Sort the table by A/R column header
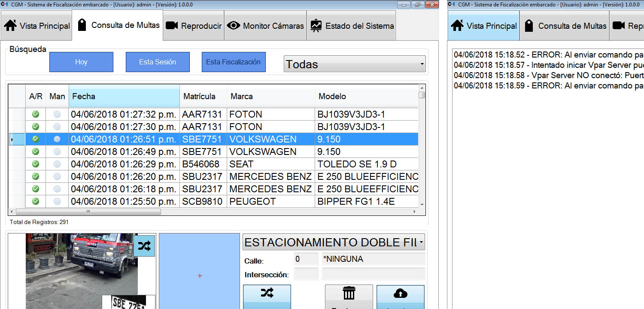Viewport: 644px width, 309px height. 36,97
